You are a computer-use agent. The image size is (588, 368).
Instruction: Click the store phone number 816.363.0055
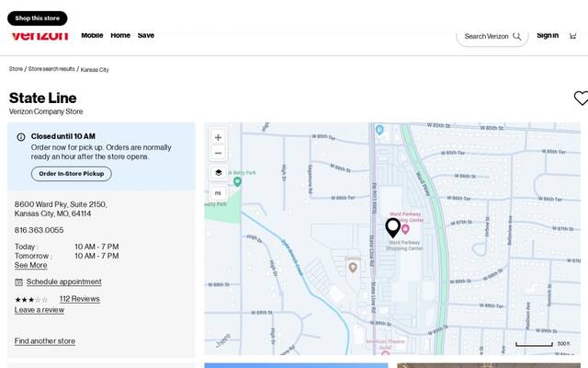(x=39, y=230)
